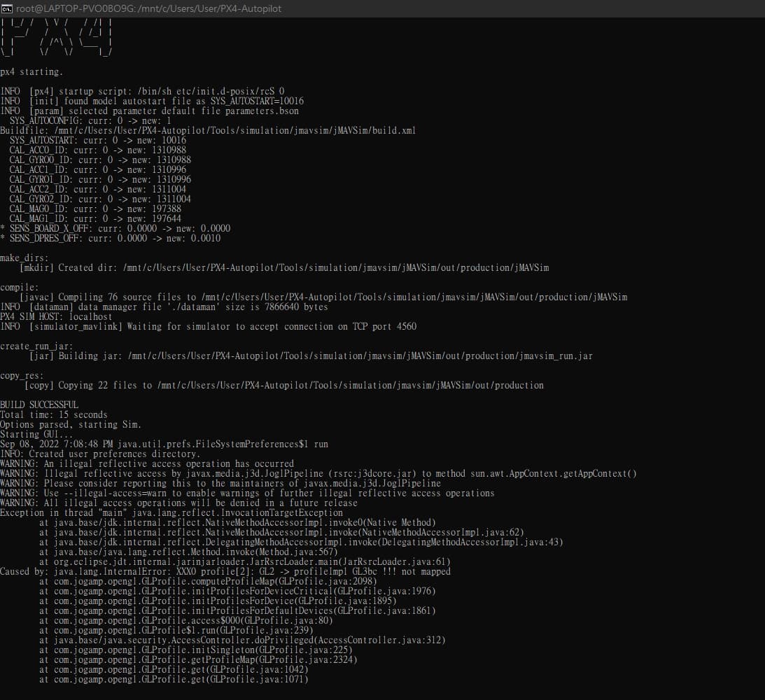Click 'Options parsed, starting Sim.' line
Image resolution: width=765 pixels, height=700 pixels.
[71, 424]
